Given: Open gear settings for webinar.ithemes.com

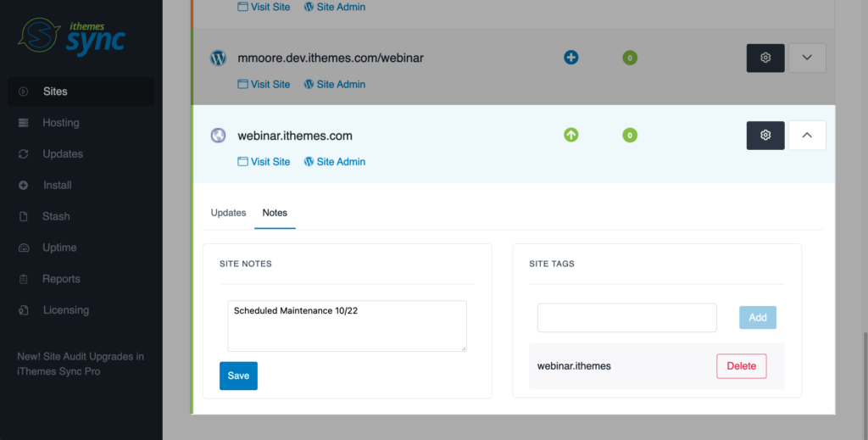Looking at the screenshot, I should click(x=765, y=135).
